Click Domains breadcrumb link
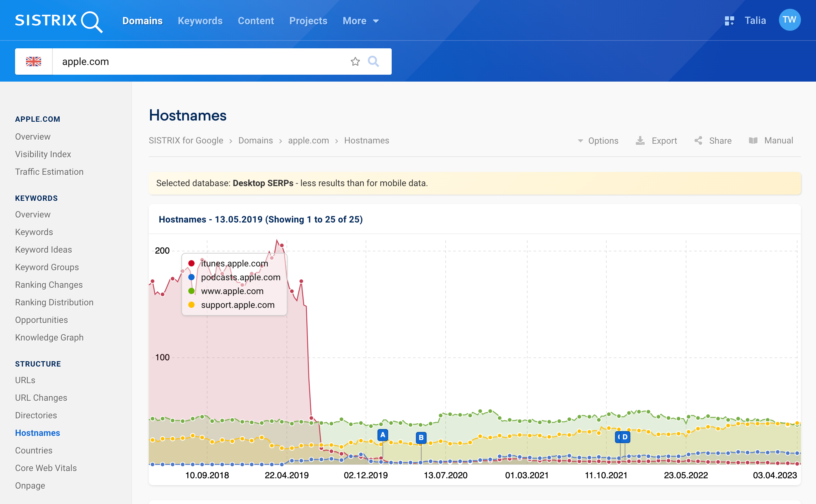Screen dimensions: 816x504 click(255, 140)
